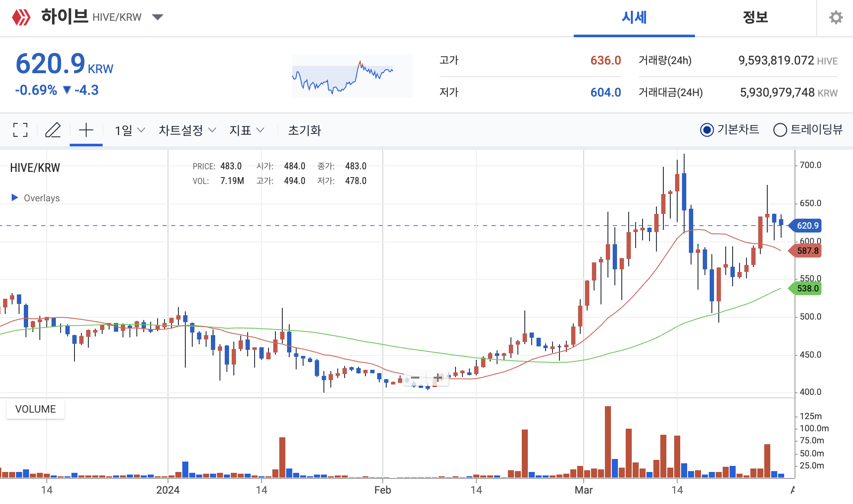Switch to the 정보 tab
The width and height of the screenshot is (853, 504).
pyautogui.click(x=755, y=18)
